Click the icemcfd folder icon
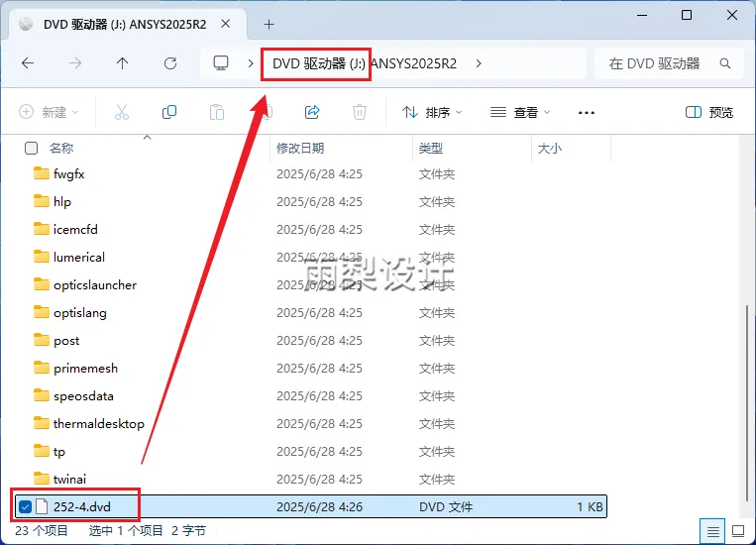 (x=42, y=229)
